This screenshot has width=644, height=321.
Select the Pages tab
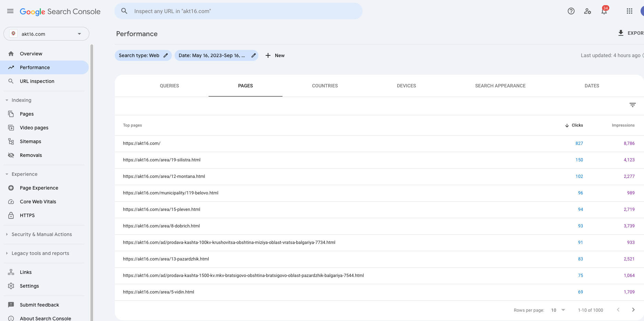point(245,86)
